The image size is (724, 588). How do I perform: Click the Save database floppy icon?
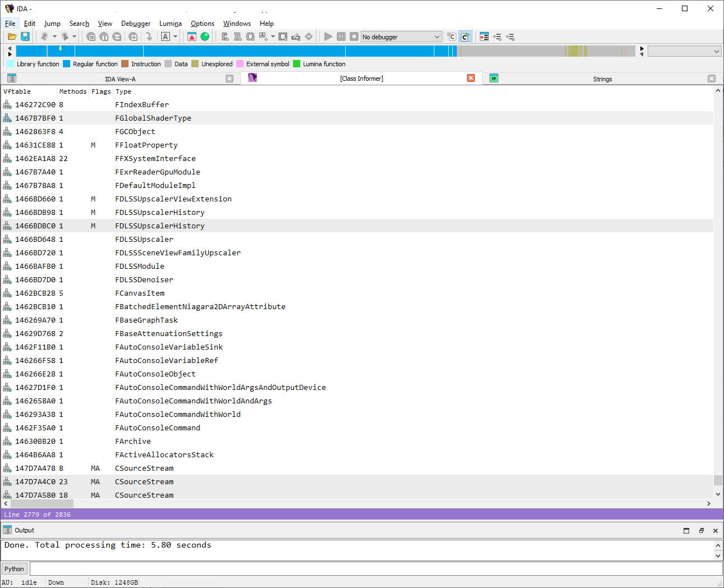[x=25, y=36]
